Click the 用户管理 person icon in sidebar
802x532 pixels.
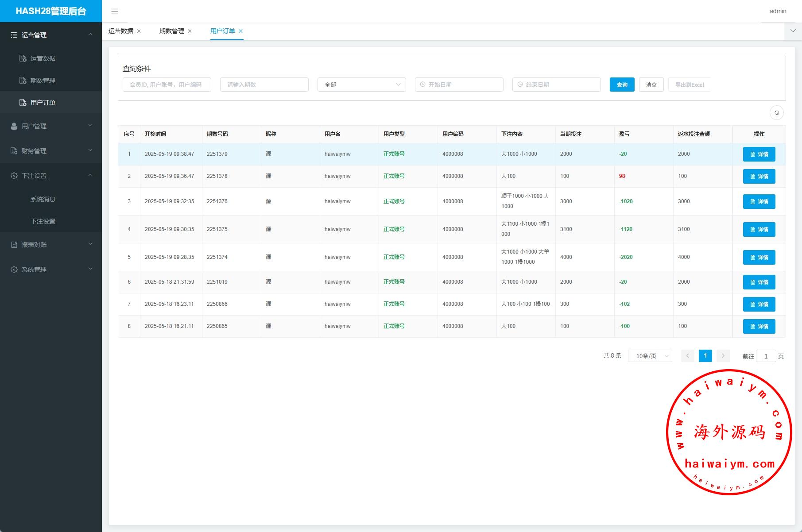click(14, 126)
